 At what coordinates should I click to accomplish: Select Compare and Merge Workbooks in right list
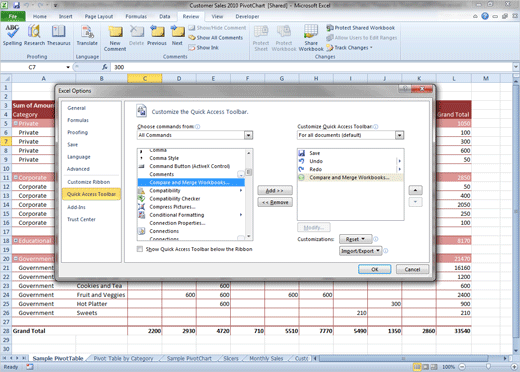350,177
